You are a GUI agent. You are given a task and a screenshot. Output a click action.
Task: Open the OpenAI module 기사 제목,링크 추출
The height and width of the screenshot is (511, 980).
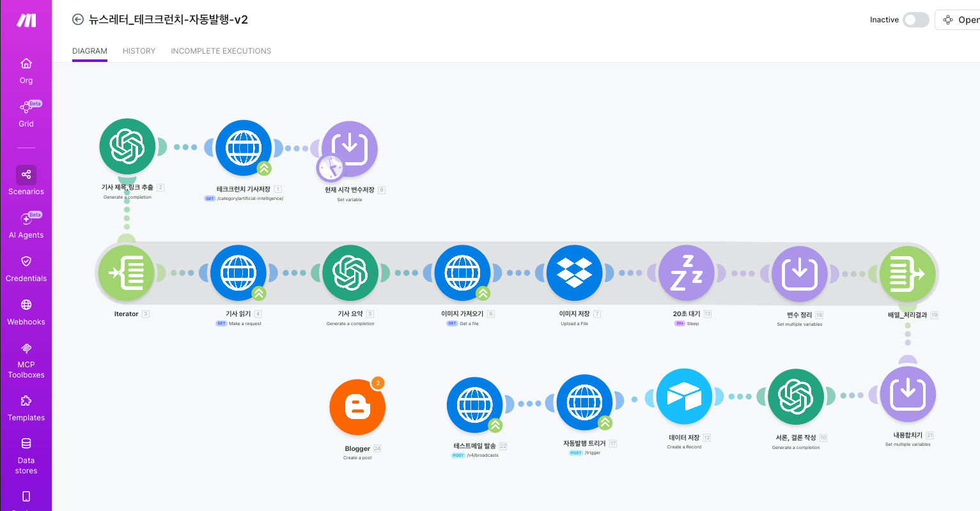click(x=127, y=146)
